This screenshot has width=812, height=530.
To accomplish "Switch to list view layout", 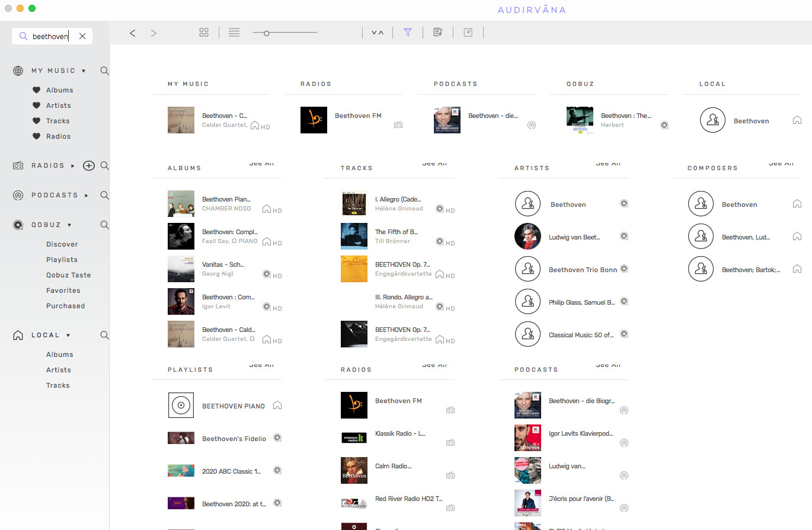I will (234, 33).
